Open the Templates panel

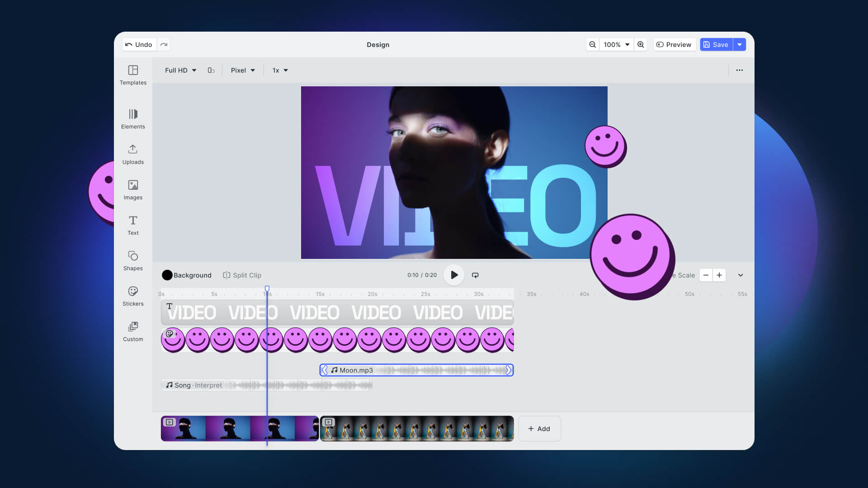tap(133, 75)
